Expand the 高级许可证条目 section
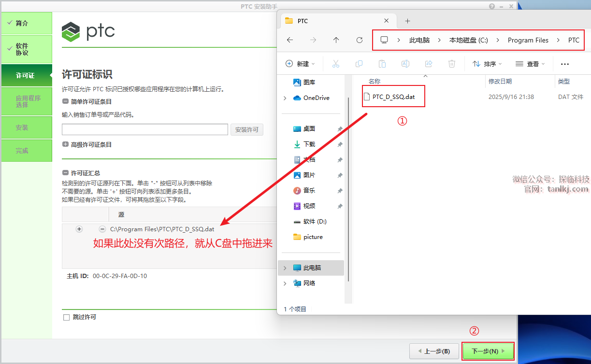The height and width of the screenshot is (364, 591). pos(65,144)
